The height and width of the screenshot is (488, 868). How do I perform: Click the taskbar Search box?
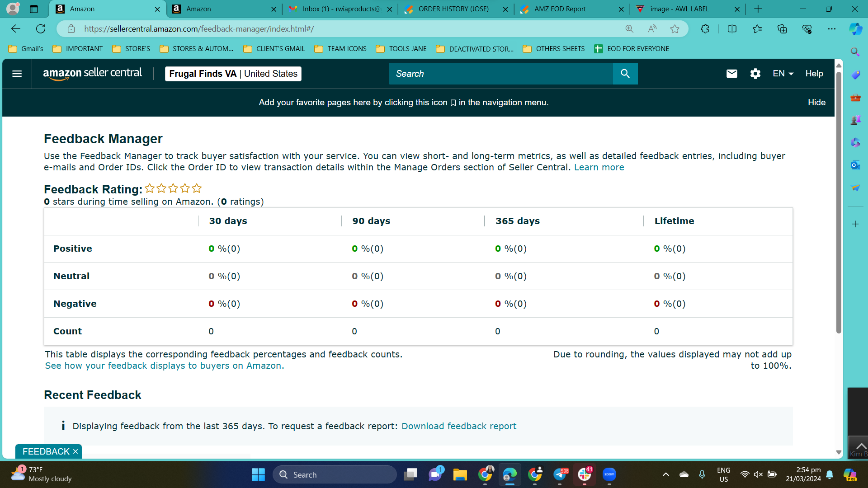point(335,475)
